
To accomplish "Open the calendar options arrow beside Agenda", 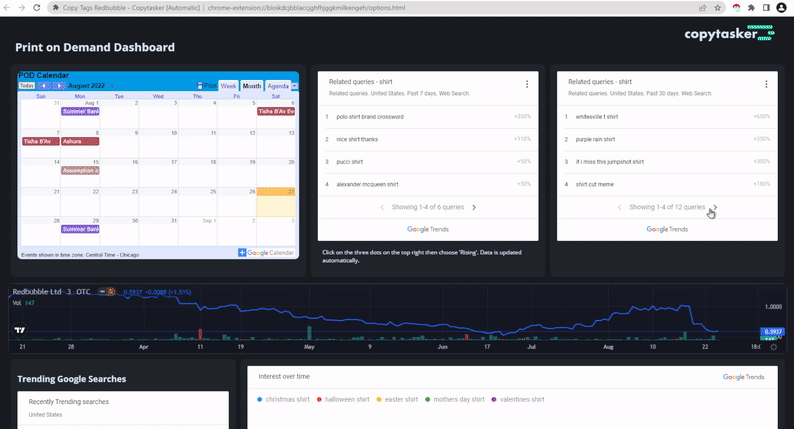I will click(295, 86).
